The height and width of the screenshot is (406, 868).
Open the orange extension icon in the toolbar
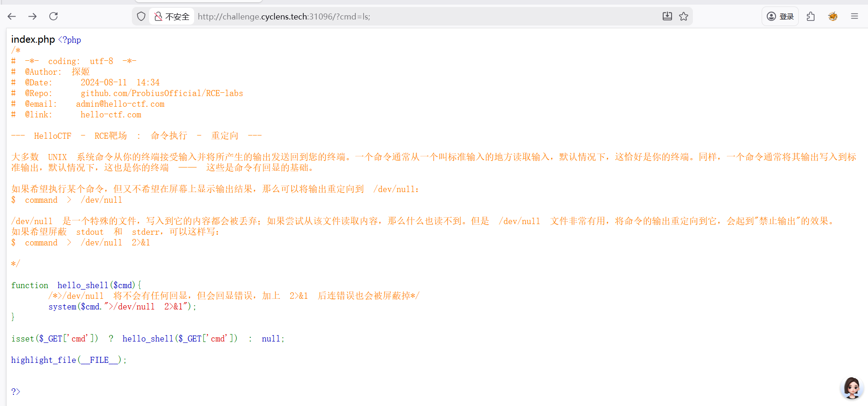click(x=833, y=17)
